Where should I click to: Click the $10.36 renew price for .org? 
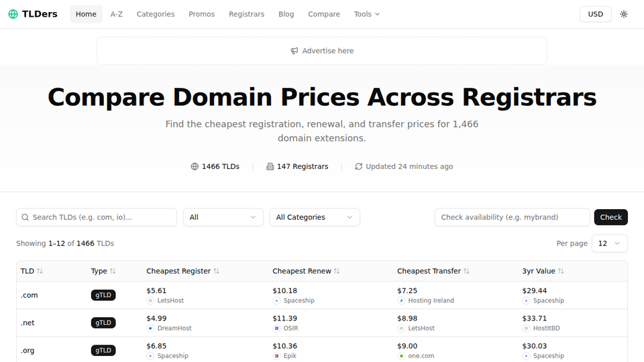284,346
